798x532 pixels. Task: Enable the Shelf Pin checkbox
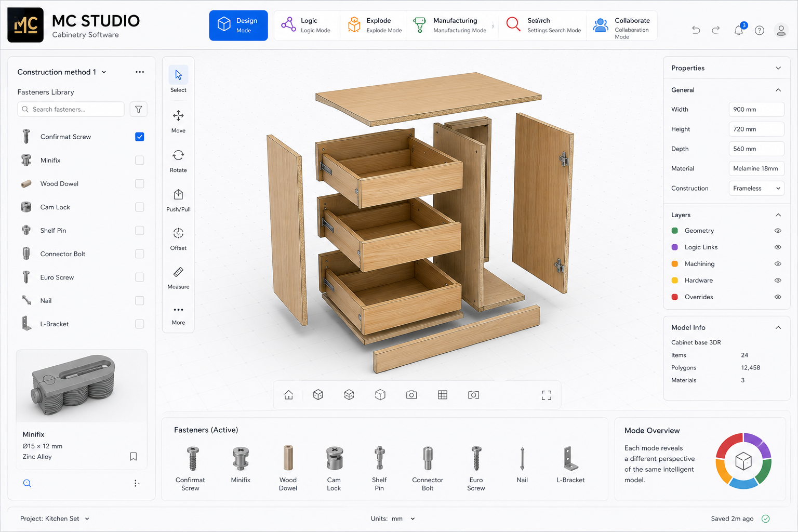140,230
